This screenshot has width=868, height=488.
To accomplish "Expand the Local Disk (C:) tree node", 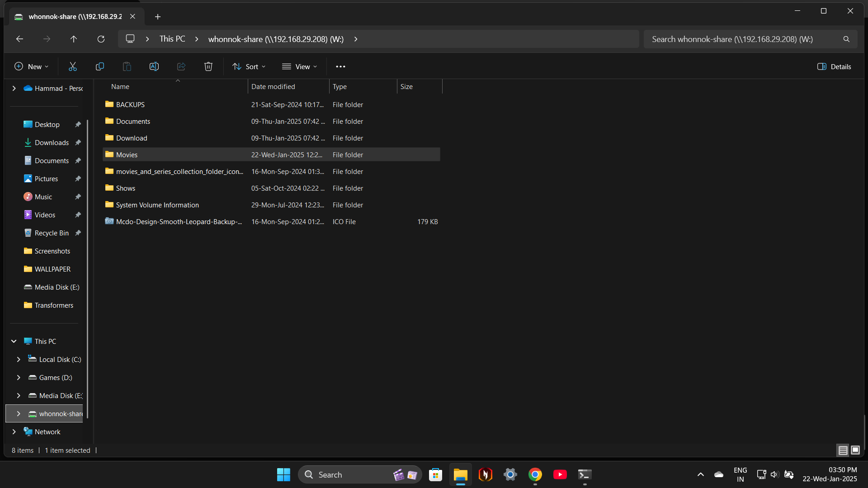I will pos(19,360).
